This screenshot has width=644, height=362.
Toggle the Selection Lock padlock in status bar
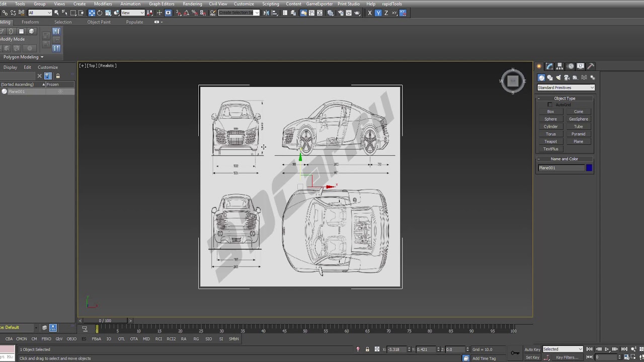point(367,349)
